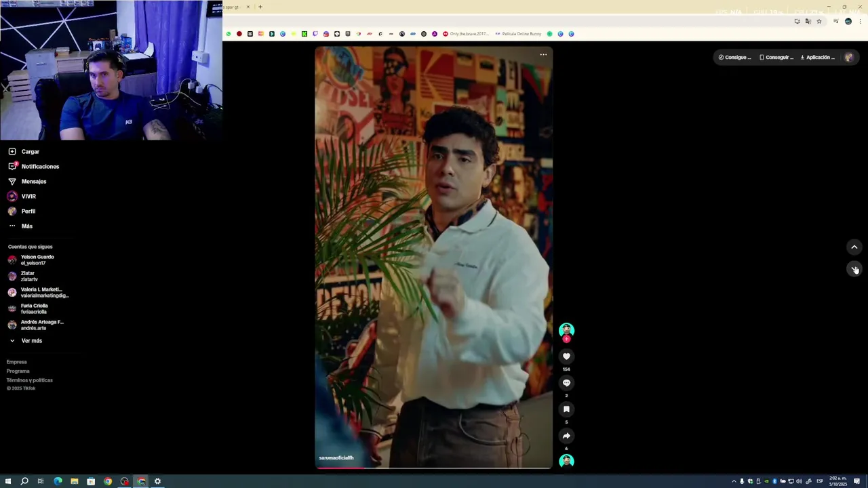Expand Ver más followed accounts
Image resolution: width=868 pixels, height=488 pixels.
[x=26, y=341]
